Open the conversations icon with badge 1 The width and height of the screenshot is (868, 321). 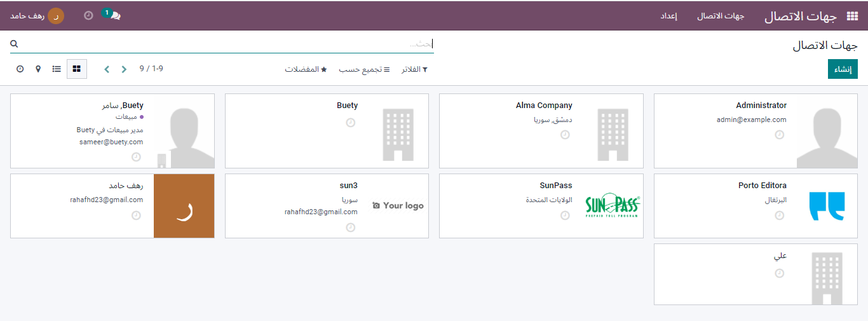pos(114,16)
